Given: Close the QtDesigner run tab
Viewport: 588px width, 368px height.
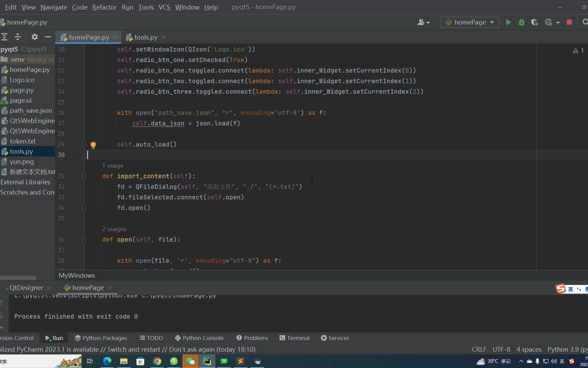Looking at the screenshot, I should (x=49, y=288).
